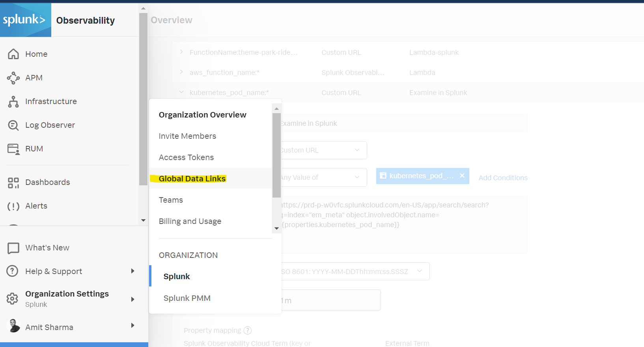Click the Organization Settings label

tap(67, 294)
